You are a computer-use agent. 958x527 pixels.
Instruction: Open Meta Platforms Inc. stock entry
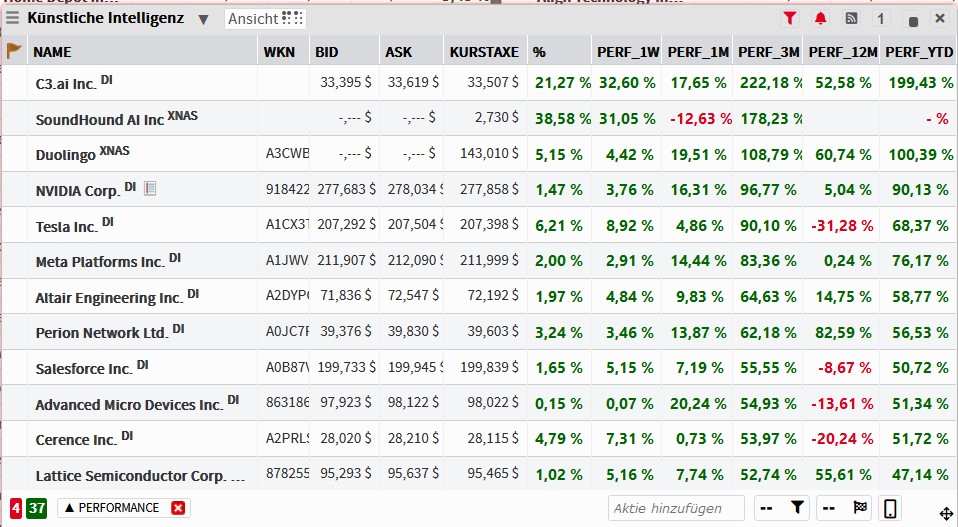[x=100, y=262]
